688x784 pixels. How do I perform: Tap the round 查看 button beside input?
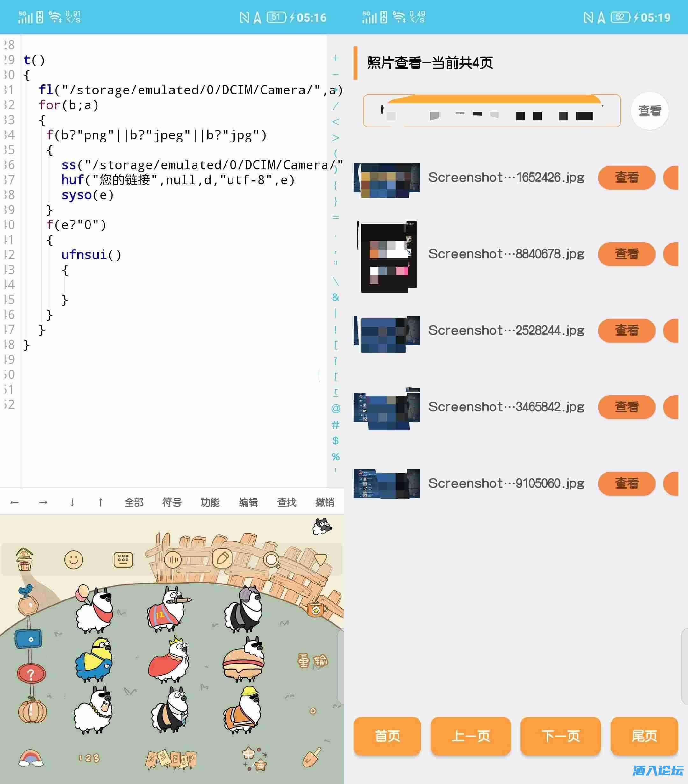[x=649, y=111]
